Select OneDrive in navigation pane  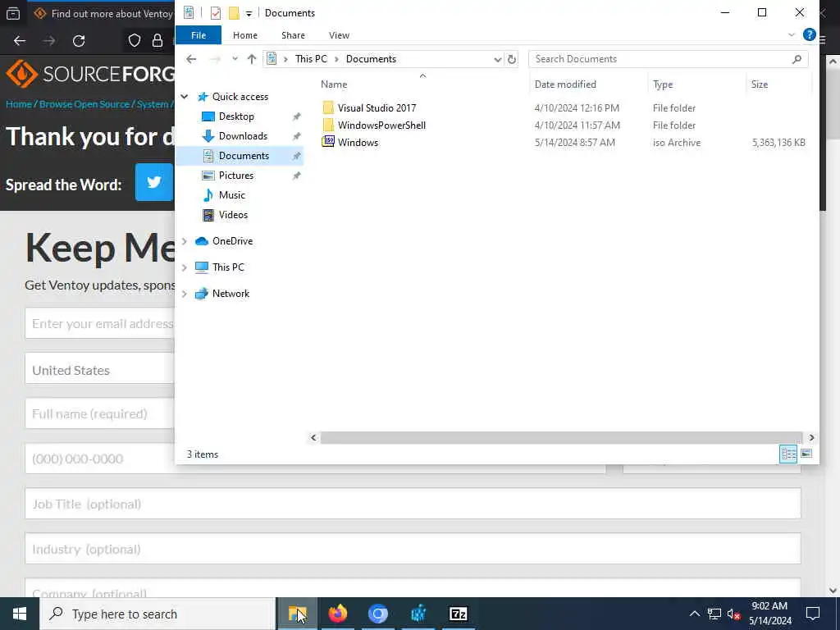coord(232,241)
